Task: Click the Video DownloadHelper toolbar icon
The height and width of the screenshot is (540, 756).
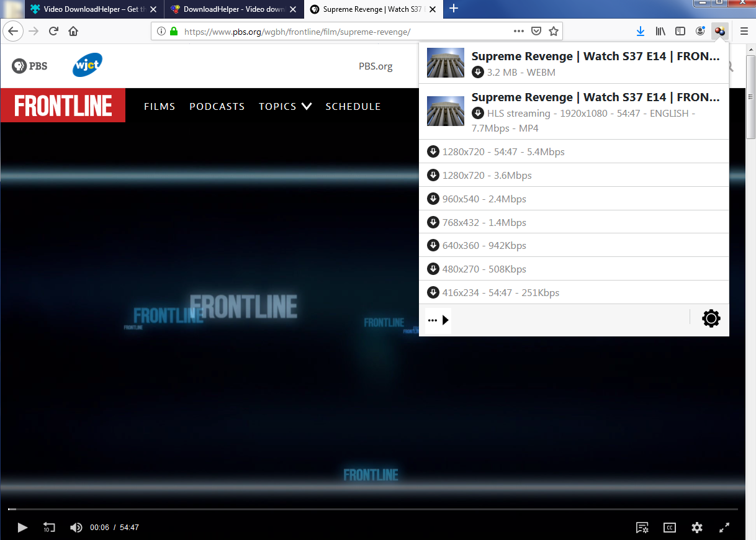Action: 720,31
